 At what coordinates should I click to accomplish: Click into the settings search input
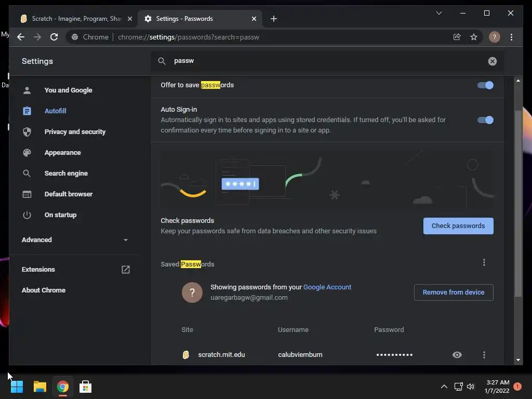click(327, 61)
